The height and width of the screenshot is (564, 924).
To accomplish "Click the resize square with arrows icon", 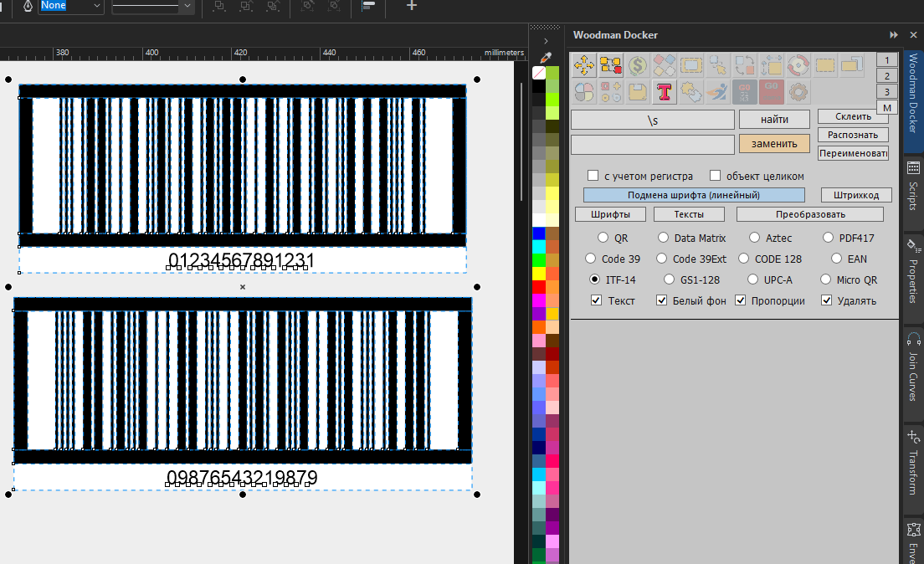I will tap(772, 65).
